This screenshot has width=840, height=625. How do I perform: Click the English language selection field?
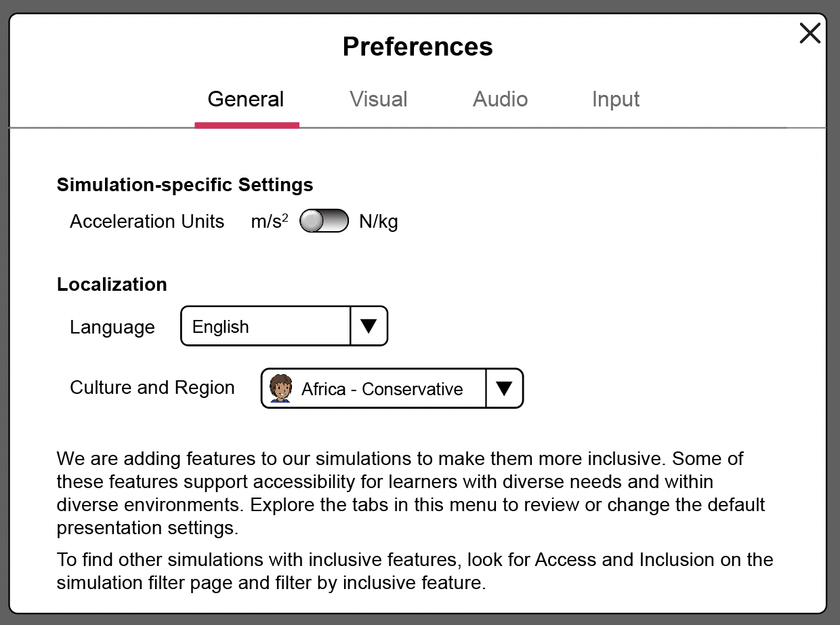pos(264,326)
